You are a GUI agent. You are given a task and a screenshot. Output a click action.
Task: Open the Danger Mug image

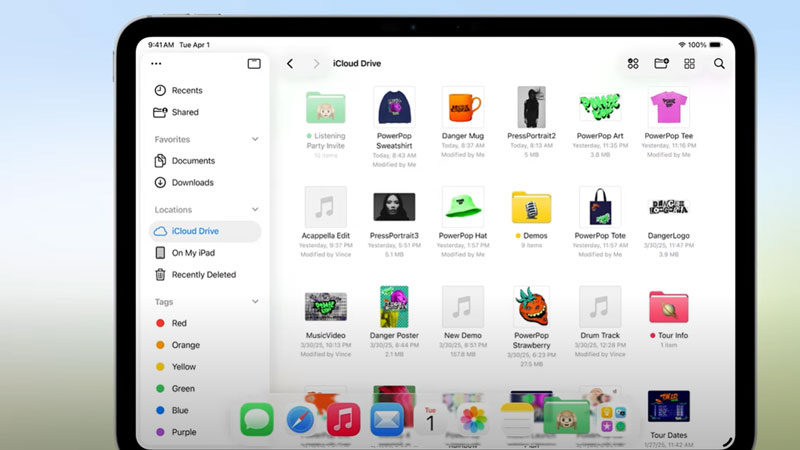click(463, 107)
